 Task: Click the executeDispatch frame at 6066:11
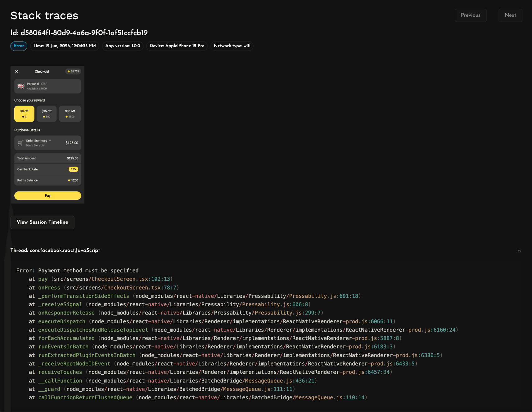pyautogui.click(x=212, y=321)
